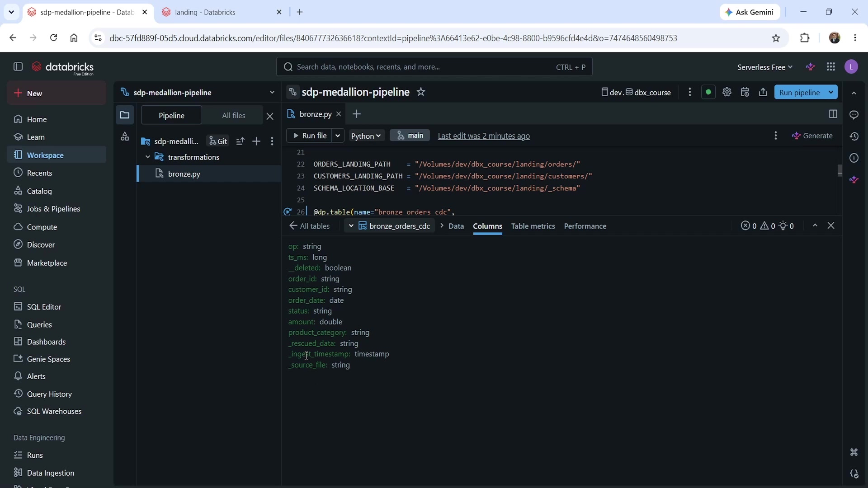This screenshot has width=868, height=488.
Task: Click the Databricks Assistant sparkle icon in top bar
Action: pos(811,67)
